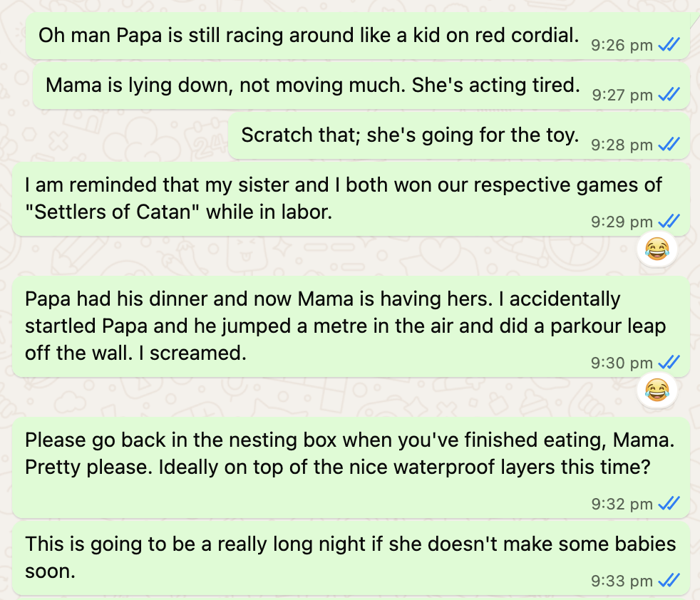Click the 9:29 pm message timestamp
Viewport: 700px width, 600px height.
pos(622,222)
